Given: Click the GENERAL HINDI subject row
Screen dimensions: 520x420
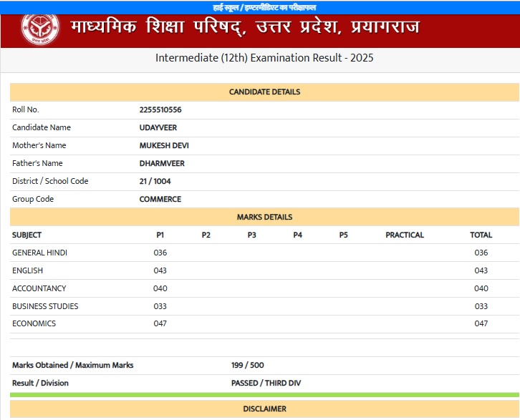Looking at the screenshot, I should [264, 253].
